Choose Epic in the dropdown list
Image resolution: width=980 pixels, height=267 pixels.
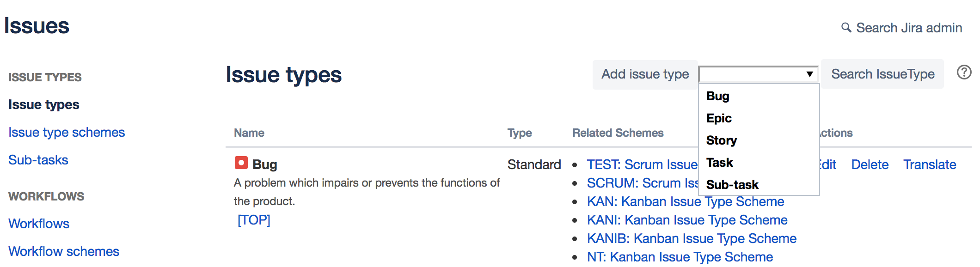[719, 118]
